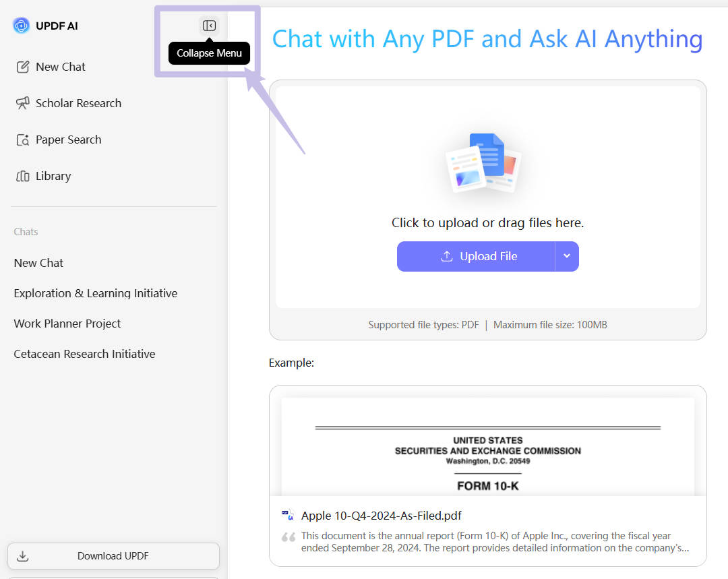Click the 'Supported file types: PDF' text
This screenshot has height=579, width=728.
coord(423,325)
